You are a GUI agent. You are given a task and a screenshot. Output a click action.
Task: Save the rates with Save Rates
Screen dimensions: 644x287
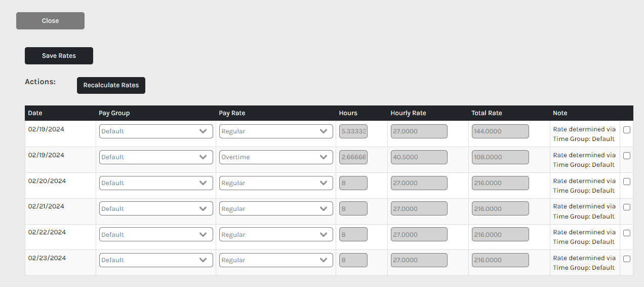59,56
